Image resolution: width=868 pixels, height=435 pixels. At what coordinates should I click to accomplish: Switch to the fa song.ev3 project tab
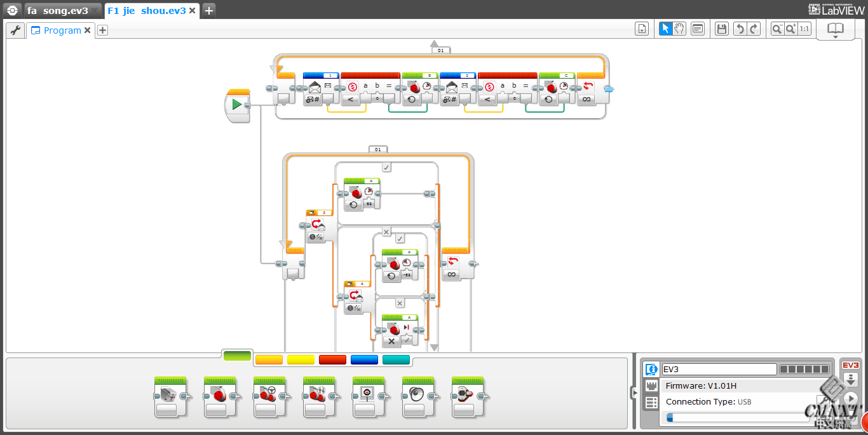click(x=62, y=11)
